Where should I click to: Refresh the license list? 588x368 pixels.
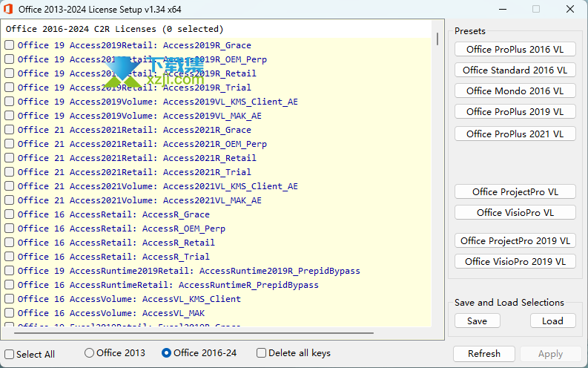[483, 354]
